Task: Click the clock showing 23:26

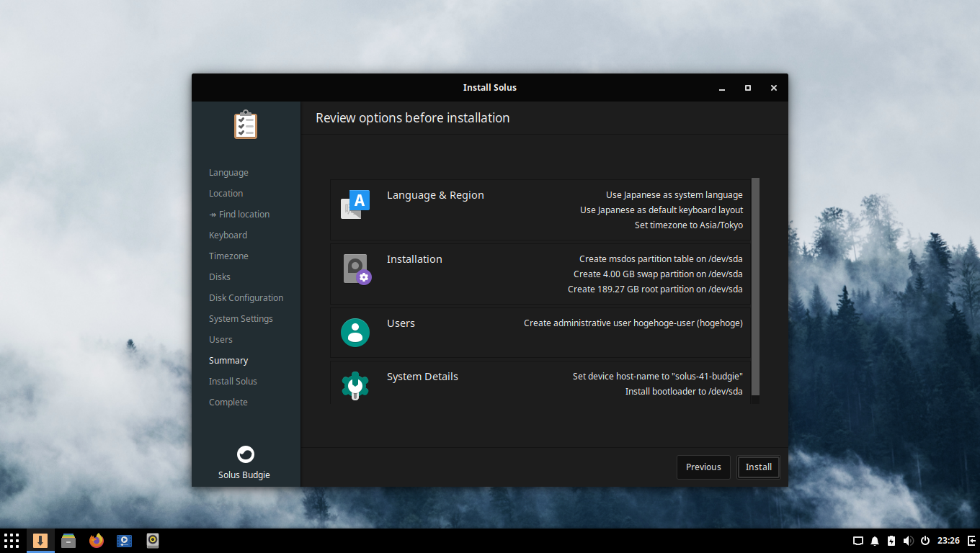Action: click(x=949, y=541)
